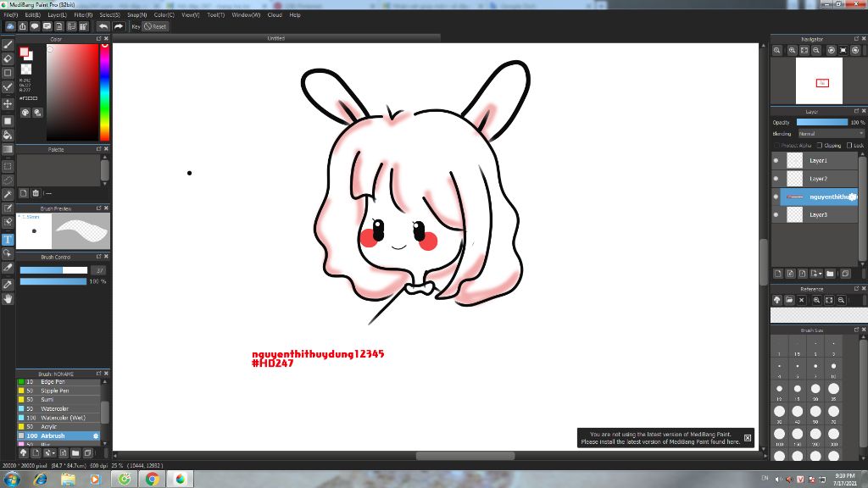Click the Undo arrow in toolbar

tap(103, 26)
